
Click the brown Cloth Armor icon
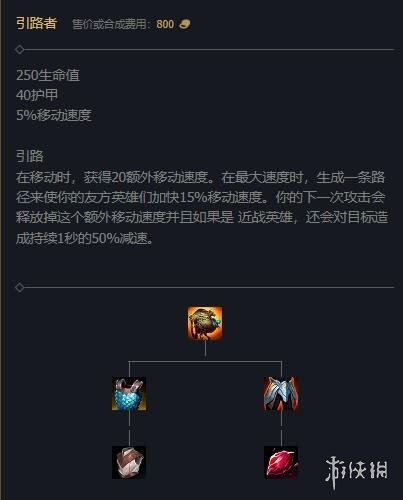click(129, 462)
